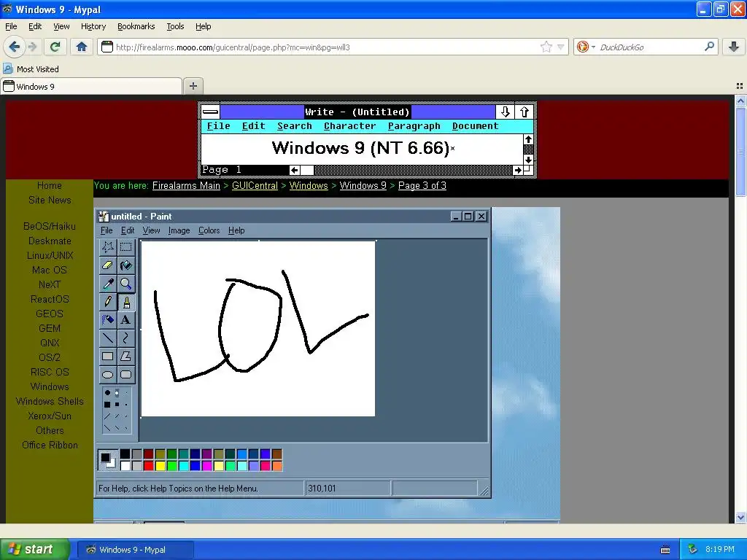The width and height of the screenshot is (747, 560).
Task: Open the browser File menu
Action: click(x=11, y=26)
